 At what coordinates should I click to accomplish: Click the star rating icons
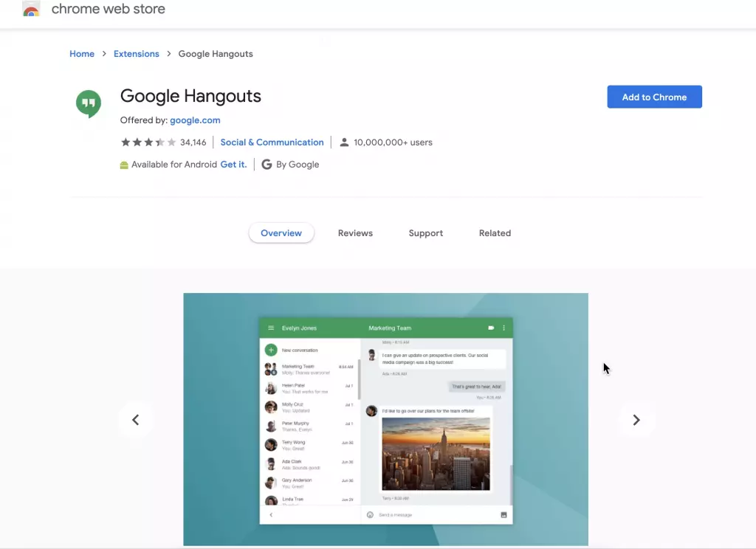pos(148,142)
